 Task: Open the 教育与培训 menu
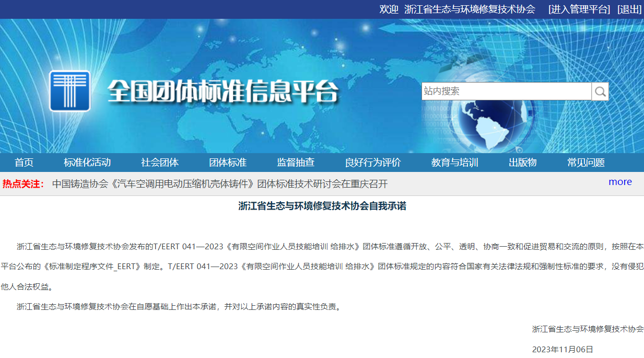455,163
